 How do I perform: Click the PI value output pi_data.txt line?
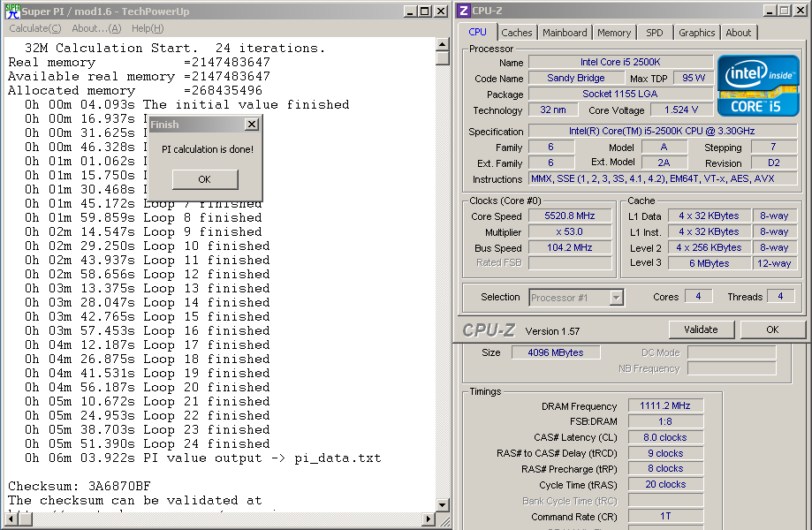pyautogui.click(x=202, y=458)
